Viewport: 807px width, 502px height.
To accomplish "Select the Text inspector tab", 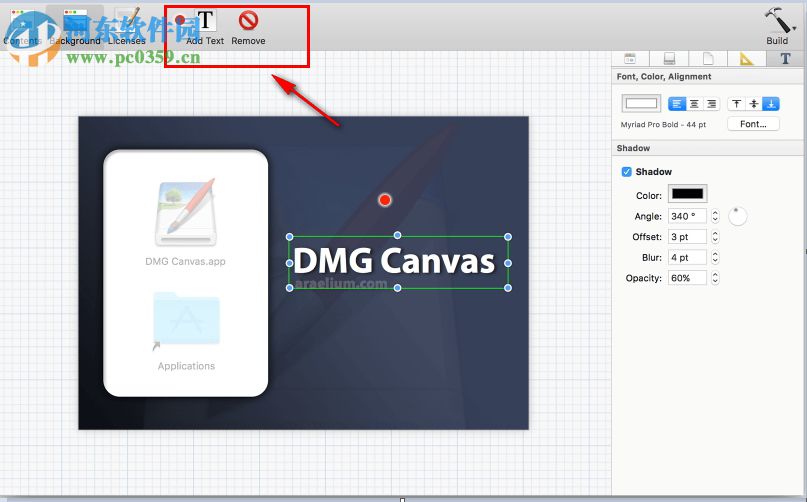I will [x=785, y=59].
